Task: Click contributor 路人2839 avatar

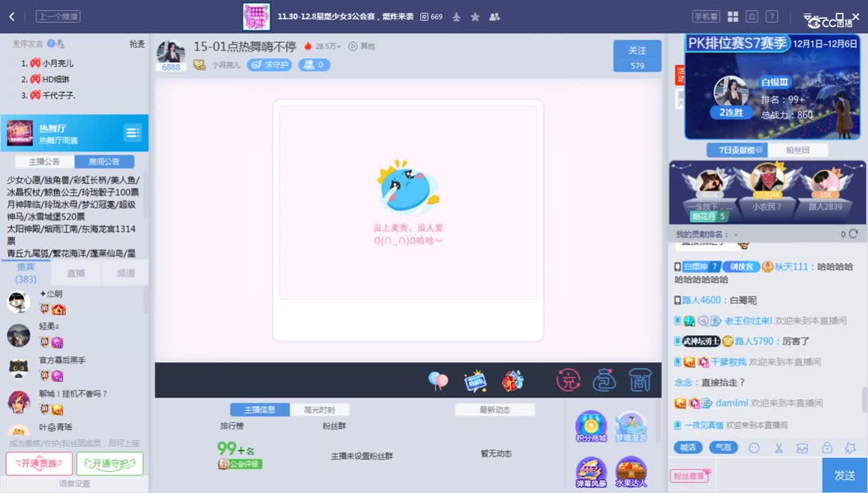Action: point(824,183)
